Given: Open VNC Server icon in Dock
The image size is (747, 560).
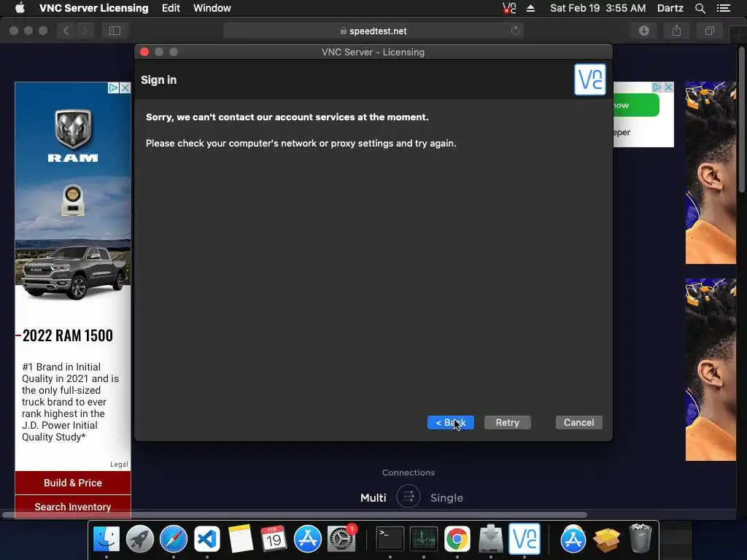Looking at the screenshot, I should point(525,539).
